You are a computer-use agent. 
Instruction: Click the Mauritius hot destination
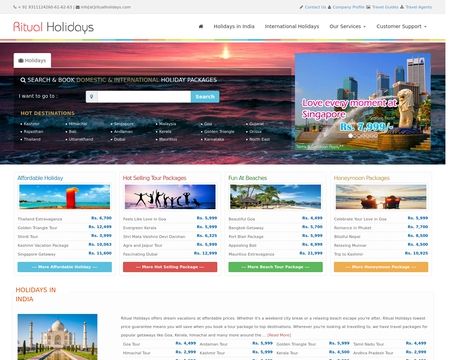[x=168, y=139]
